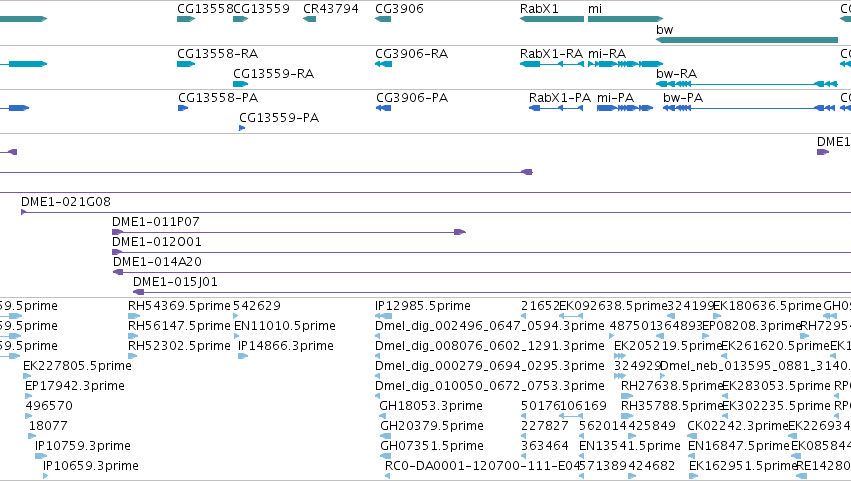Viewport: 851px width, 481px height.
Task: Click the DME1-012O01 clone label
Action: point(156,242)
